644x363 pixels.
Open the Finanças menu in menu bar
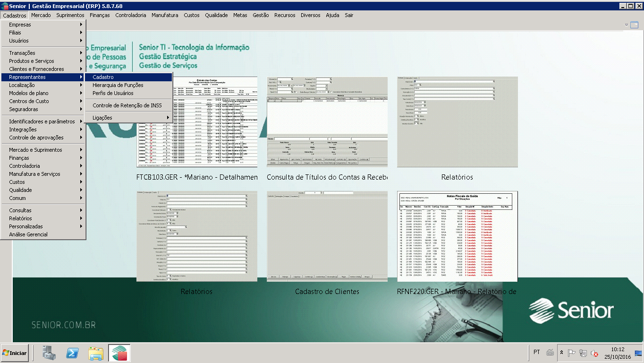pos(100,15)
